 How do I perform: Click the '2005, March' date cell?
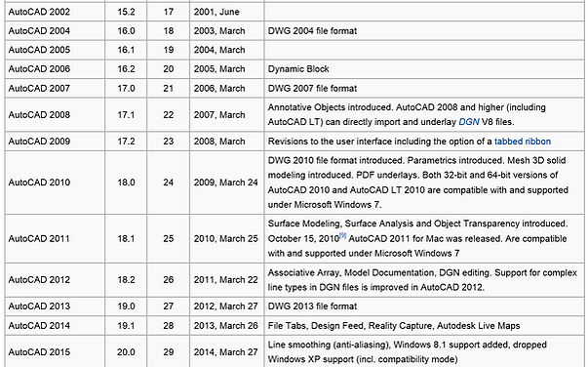227,69
